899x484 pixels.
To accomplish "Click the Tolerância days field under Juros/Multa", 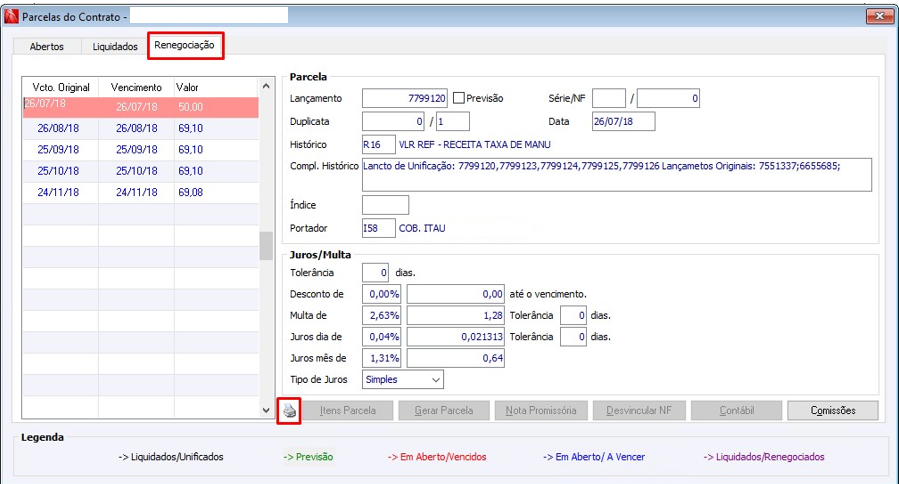I will (376, 272).
